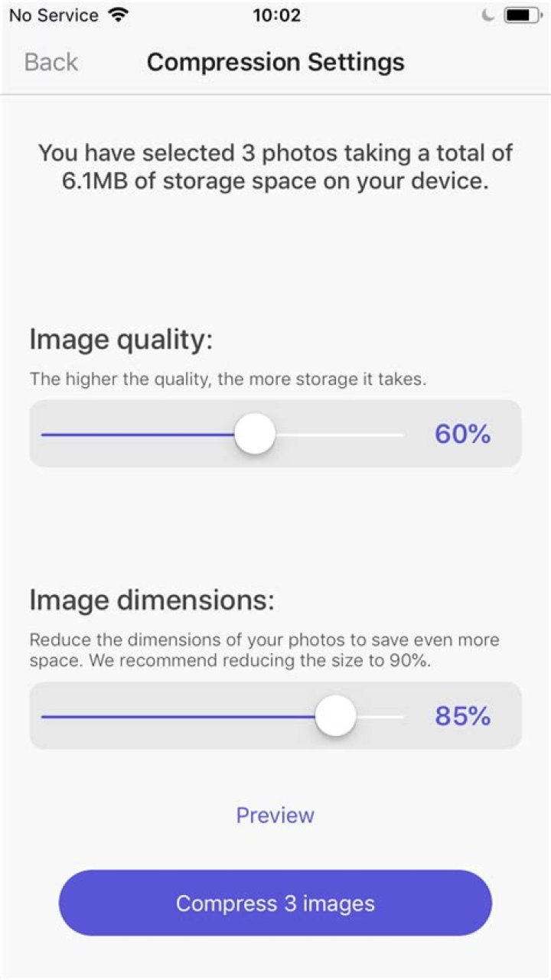
Task: Tap the 85% image dimensions value
Action: (x=462, y=715)
